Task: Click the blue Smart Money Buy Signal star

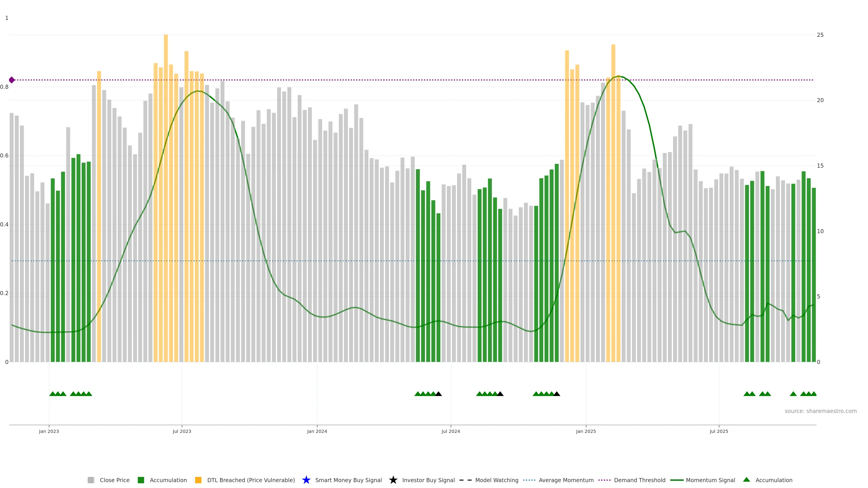Action: (306, 480)
